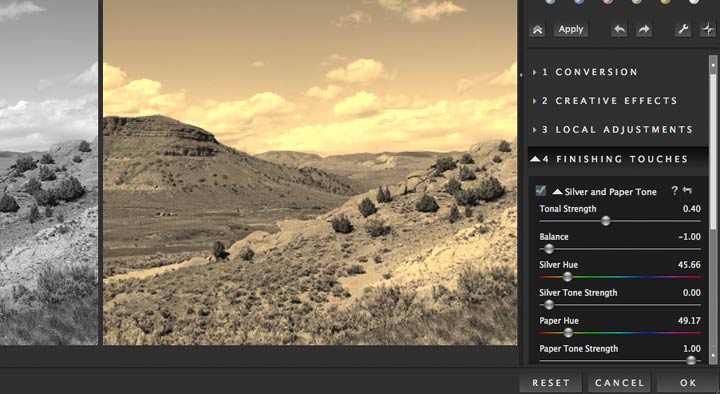Collapse the Silver and Paper Tone group
Viewport: 720px width, 394px height.
coord(557,191)
